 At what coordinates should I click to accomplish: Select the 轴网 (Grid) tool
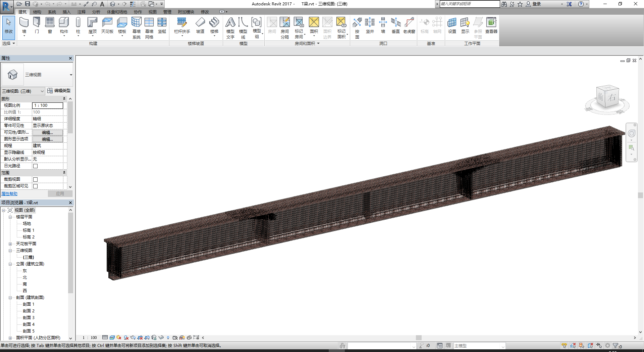(x=437, y=25)
